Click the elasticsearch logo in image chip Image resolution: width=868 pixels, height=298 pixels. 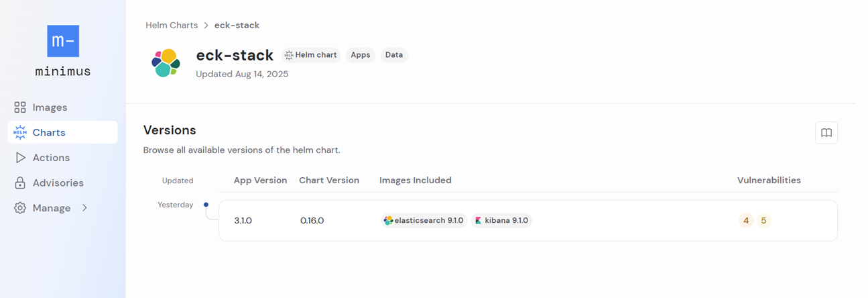[x=388, y=220]
